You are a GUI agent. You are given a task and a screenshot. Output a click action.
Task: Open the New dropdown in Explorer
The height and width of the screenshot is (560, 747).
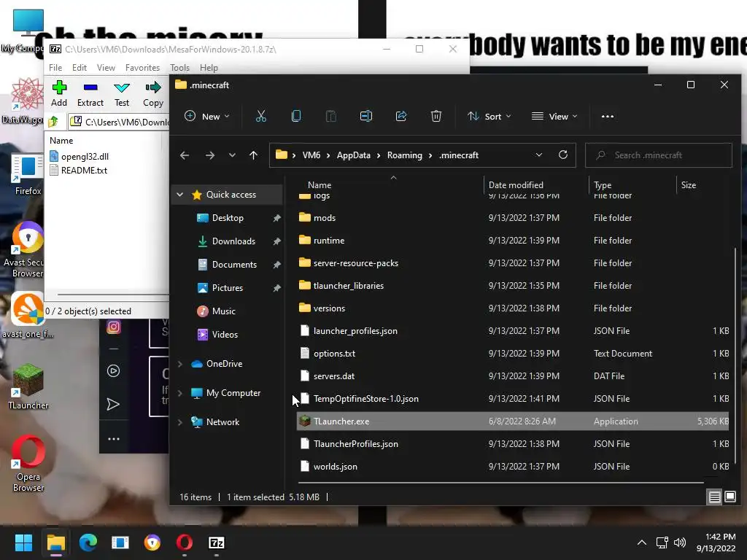tap(207, 116)
